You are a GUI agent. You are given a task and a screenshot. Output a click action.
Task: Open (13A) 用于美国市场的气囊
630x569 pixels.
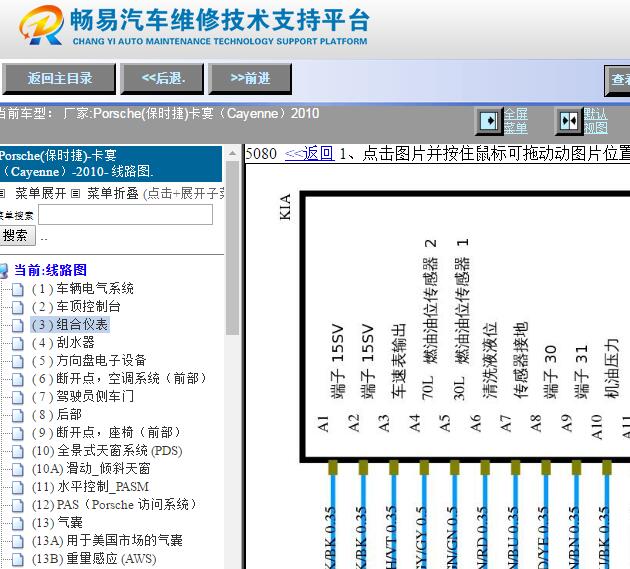(107, 540)
